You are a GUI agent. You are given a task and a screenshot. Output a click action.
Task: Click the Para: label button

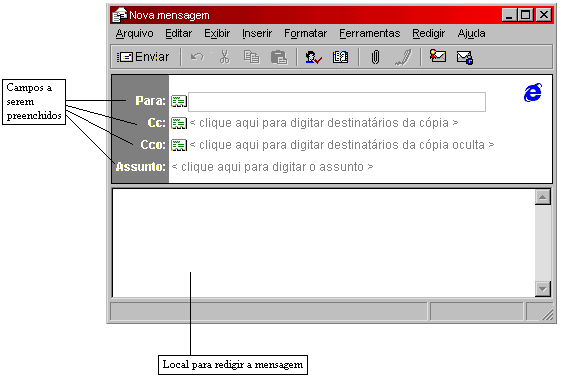(150, 101)
